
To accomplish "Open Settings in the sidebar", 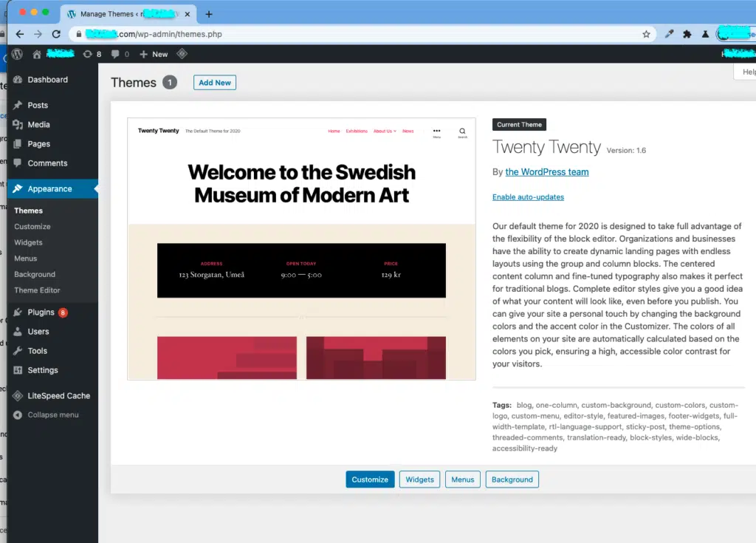I will tap(52, 370).
